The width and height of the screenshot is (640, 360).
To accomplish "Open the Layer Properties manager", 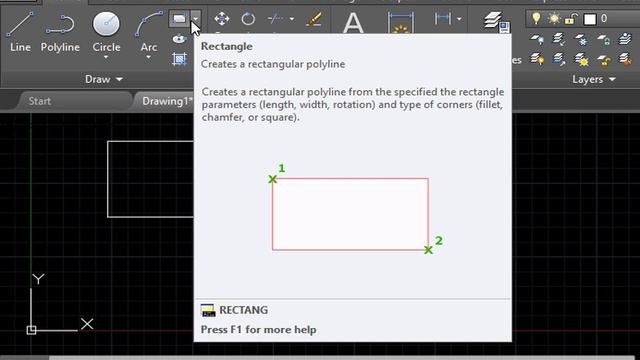I will (x=496, y=21).
